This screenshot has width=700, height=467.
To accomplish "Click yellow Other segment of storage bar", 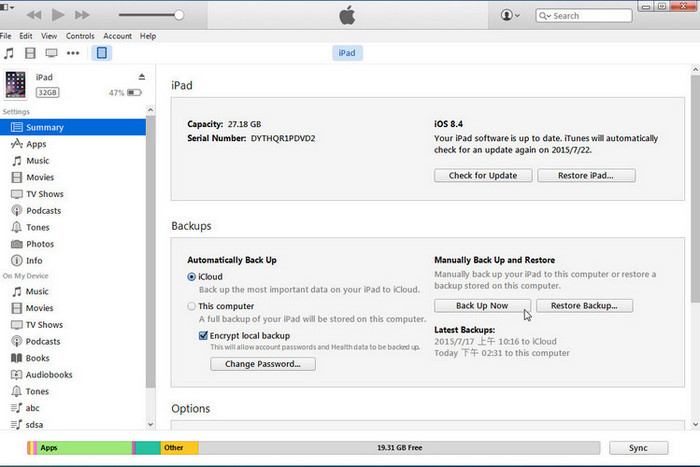I will point(179,448).
